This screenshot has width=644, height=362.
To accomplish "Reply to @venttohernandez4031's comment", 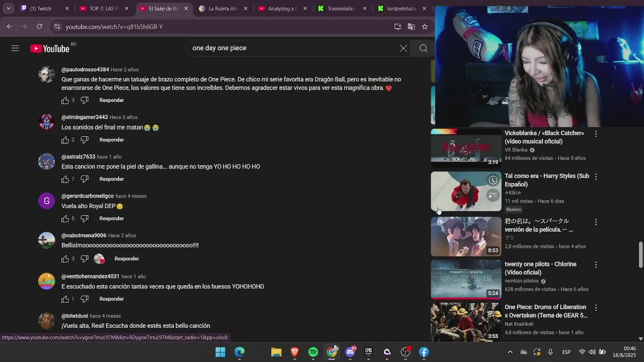I will [x=112, y=299].
